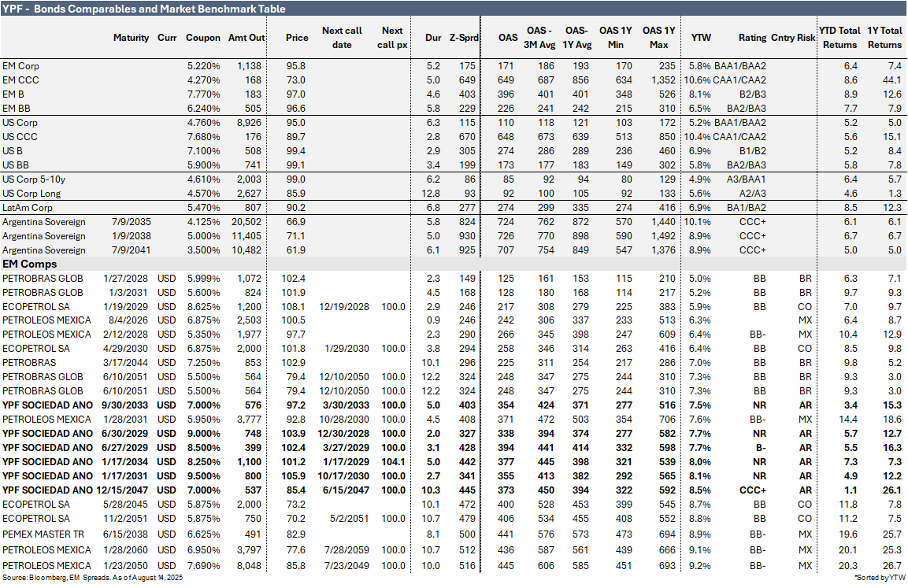
Task: Click the US CCC row label
Action: (20, 137)
